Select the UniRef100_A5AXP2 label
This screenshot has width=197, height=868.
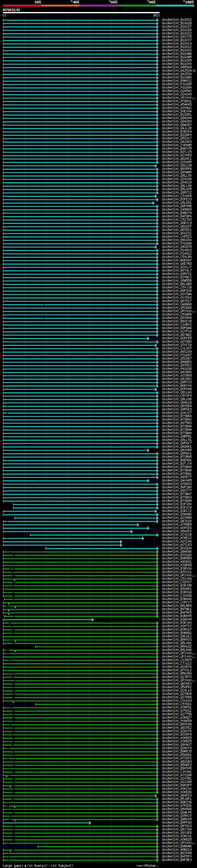point(177,531)
